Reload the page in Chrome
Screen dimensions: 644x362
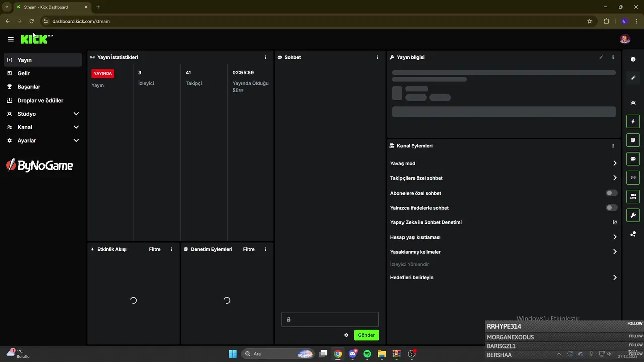click(31, 21)
